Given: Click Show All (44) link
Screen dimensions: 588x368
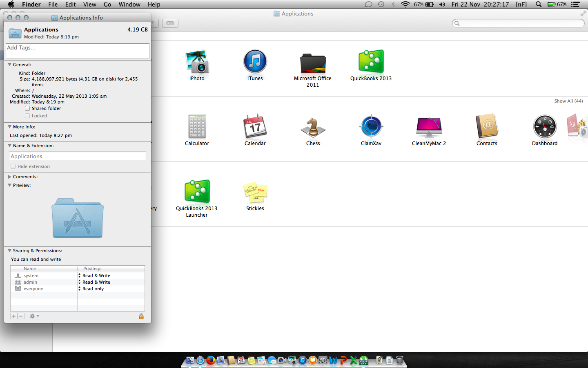Looking at the screenshot, I should (x=568, y=101).
